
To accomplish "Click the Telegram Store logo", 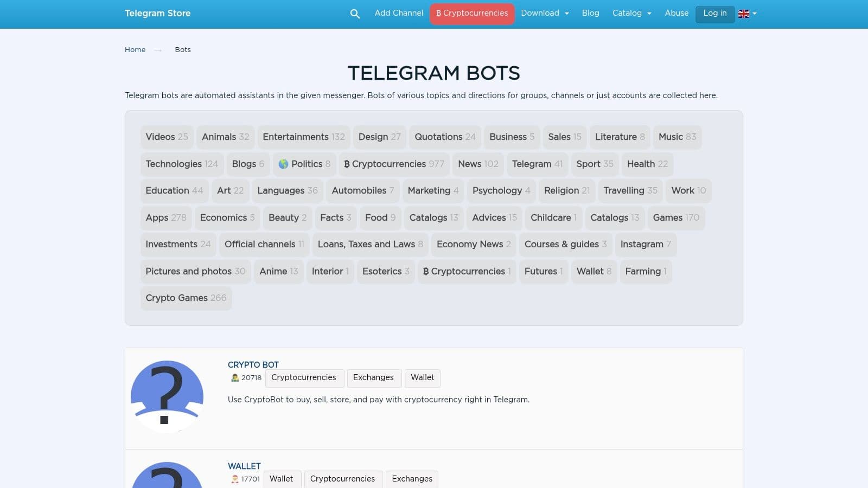I will 157,14.
